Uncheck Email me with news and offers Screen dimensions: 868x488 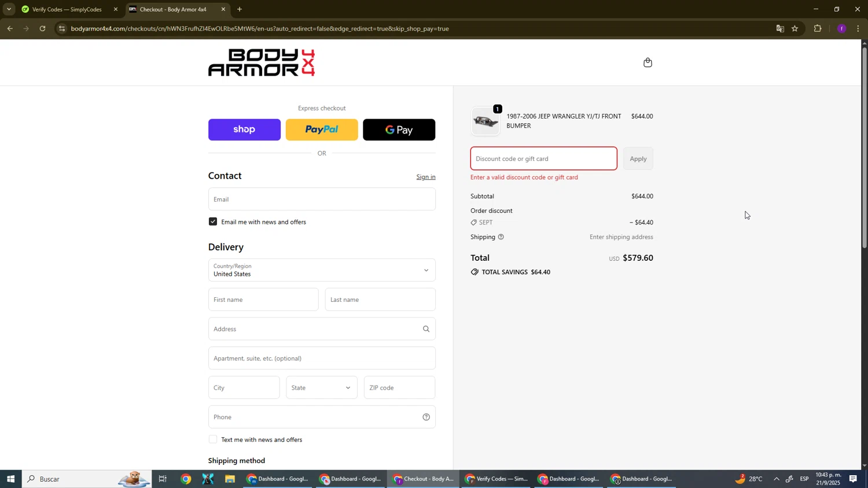(x=213, y=222)
